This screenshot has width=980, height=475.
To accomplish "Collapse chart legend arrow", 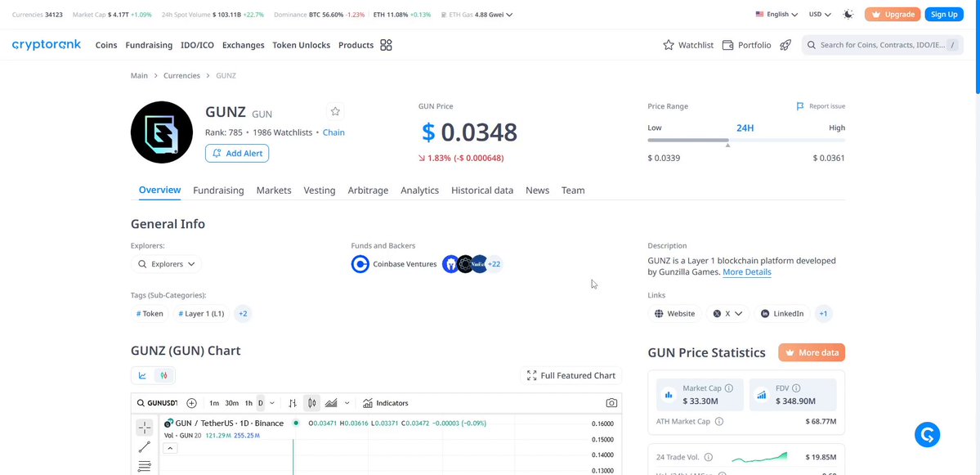I will point(170,448).
